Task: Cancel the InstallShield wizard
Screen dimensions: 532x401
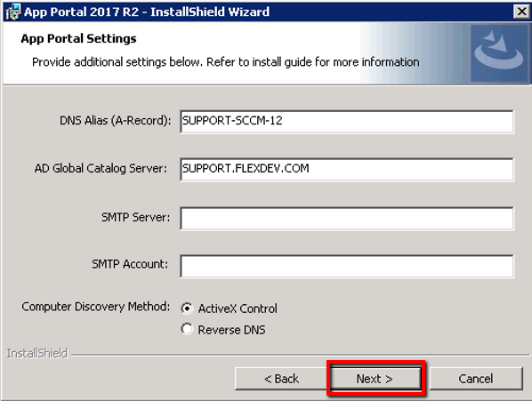Action: 476,378
